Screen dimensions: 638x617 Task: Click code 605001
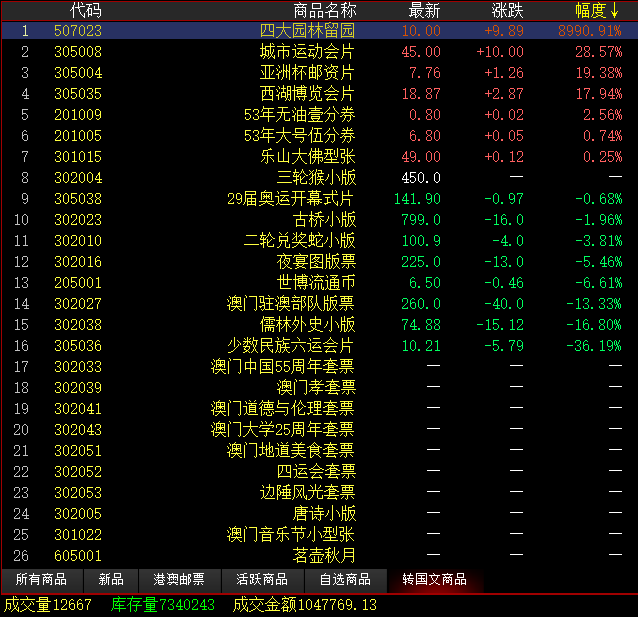pos(78,556)
